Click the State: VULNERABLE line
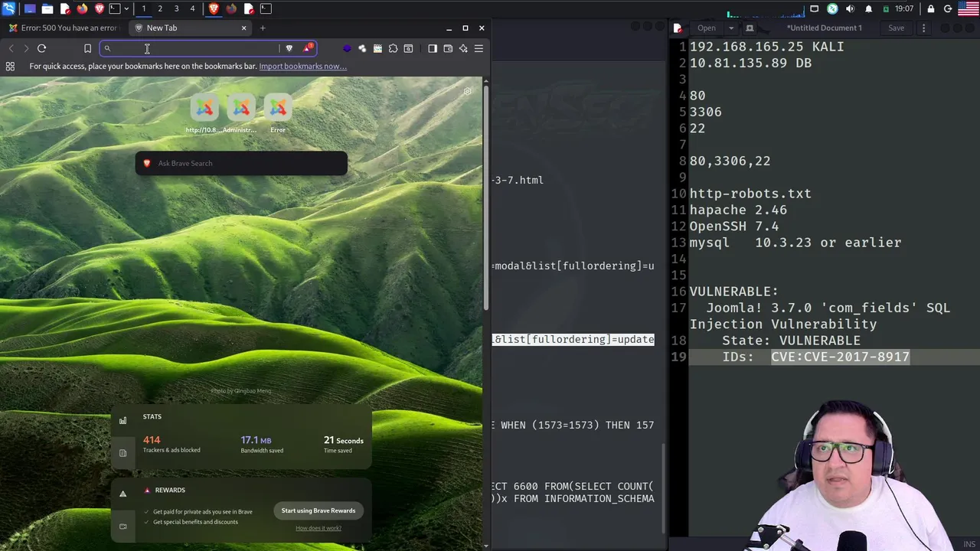The width and height of the screenshot is (980, 551). [791, 341]
